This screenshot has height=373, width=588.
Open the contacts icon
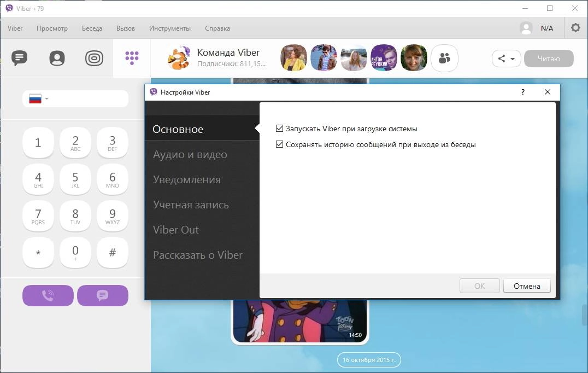(57, 58)
